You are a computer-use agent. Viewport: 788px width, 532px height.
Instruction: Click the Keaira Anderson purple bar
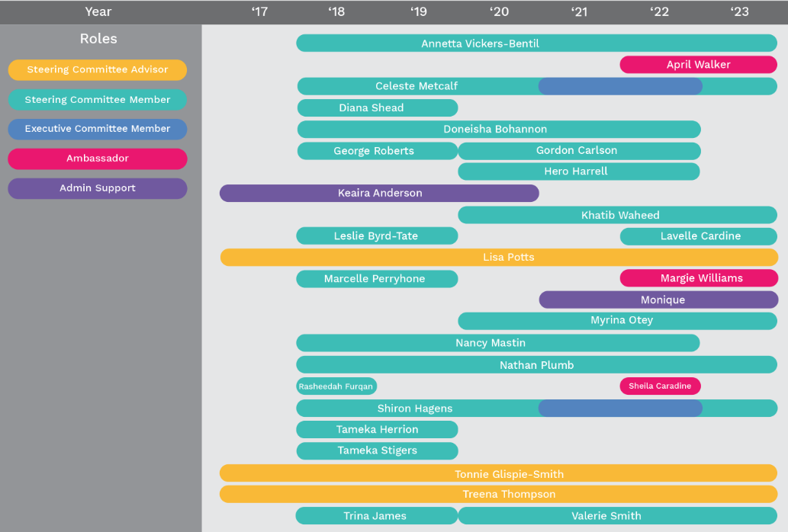(379, 194)
